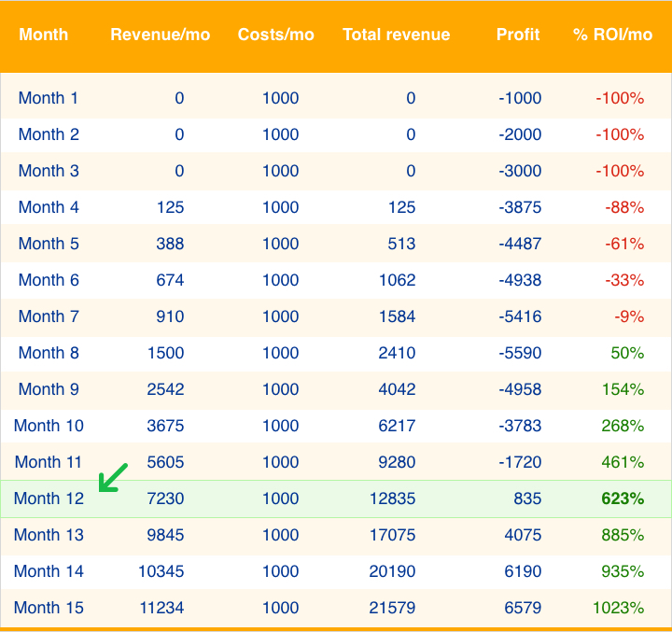Click the Costs/mo column header
The height and width of the screenshot is (632, 672).
275,35
